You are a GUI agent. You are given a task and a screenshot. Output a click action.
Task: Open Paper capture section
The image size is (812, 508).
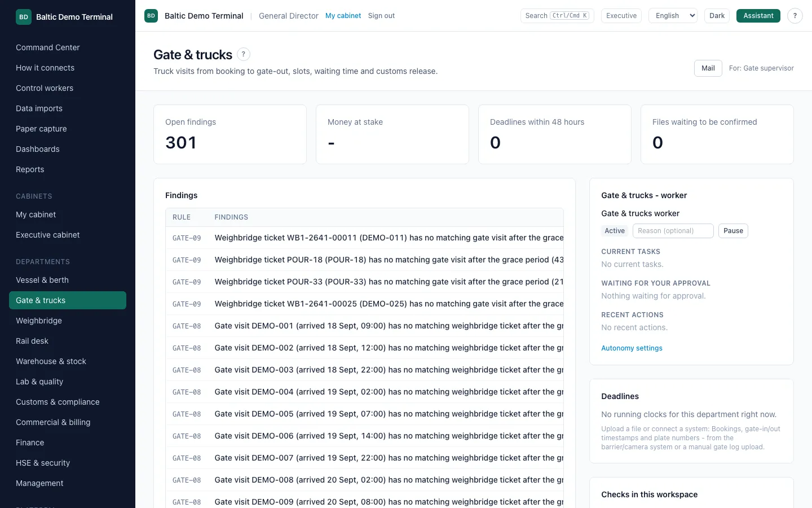coord(68,129)
